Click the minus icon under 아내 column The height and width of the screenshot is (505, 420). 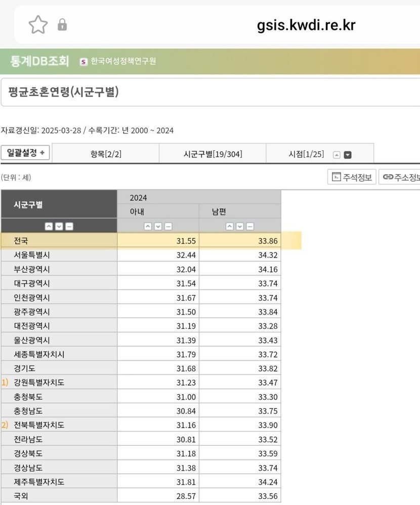tap(168, 226)
